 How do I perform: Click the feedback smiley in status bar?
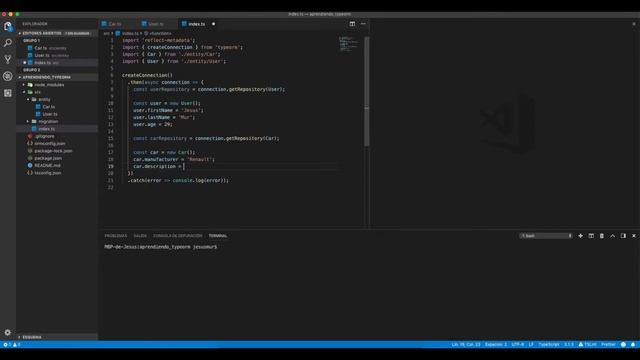(x=623, y=344)
